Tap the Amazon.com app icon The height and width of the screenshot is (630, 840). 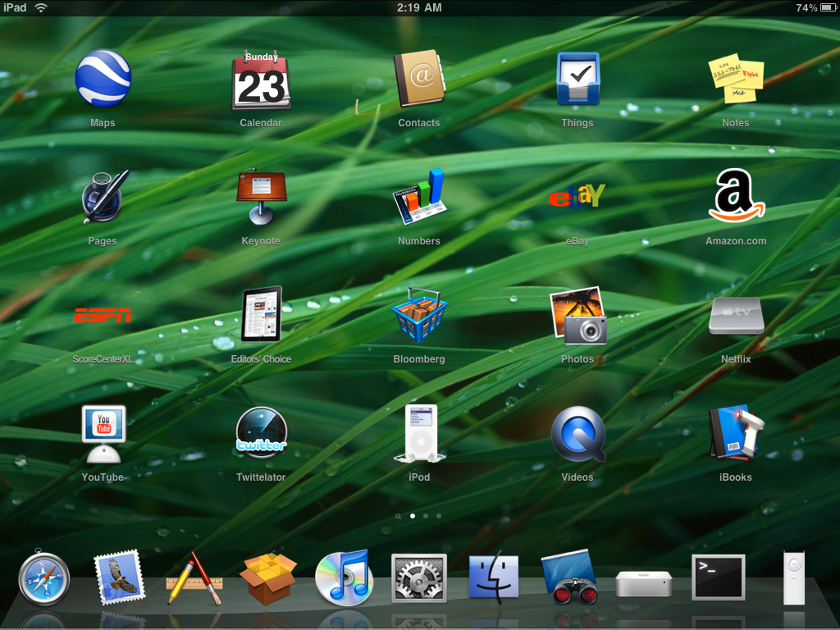pyautogui.click(x=736, y=195)
